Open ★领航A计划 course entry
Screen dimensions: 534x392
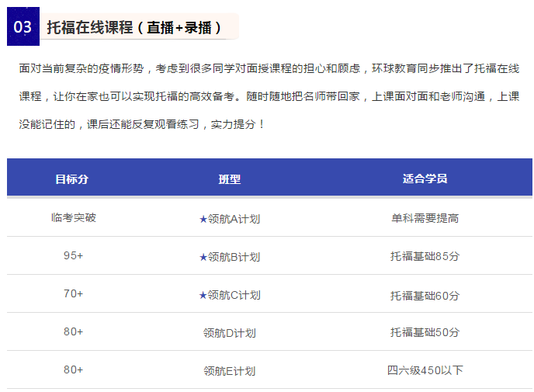tap(230, 219)
